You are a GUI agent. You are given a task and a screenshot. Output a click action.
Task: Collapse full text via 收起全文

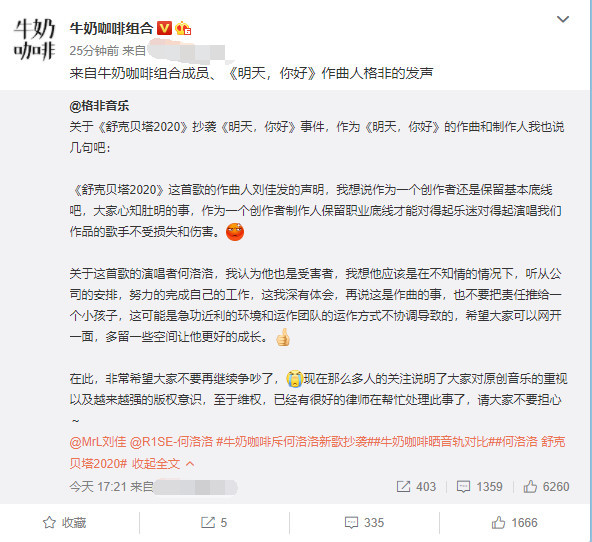[x=163, y=463]
